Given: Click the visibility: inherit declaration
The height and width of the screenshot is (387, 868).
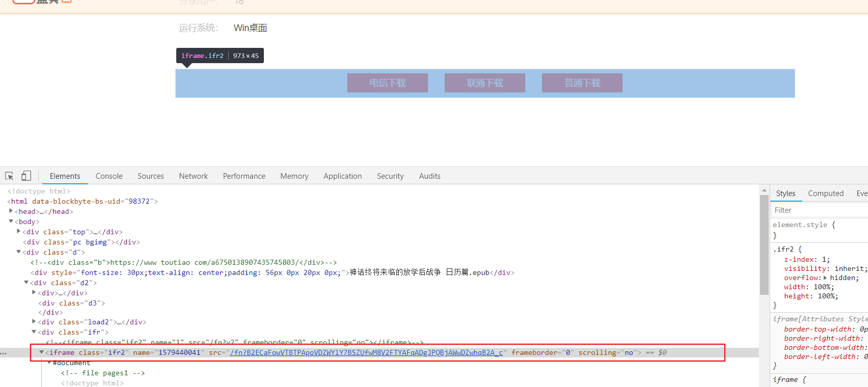Looking at the screenshot, I should [825, 268].
